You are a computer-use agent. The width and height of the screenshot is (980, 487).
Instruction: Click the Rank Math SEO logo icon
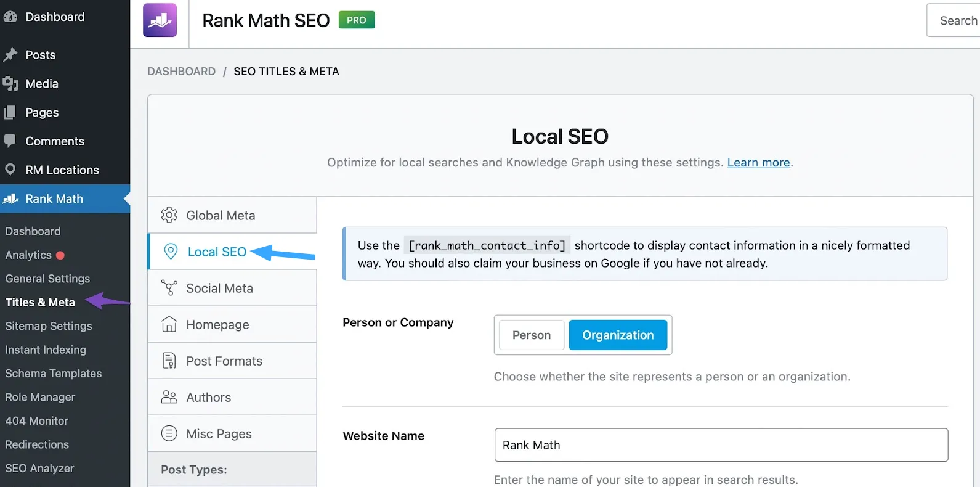160,20
